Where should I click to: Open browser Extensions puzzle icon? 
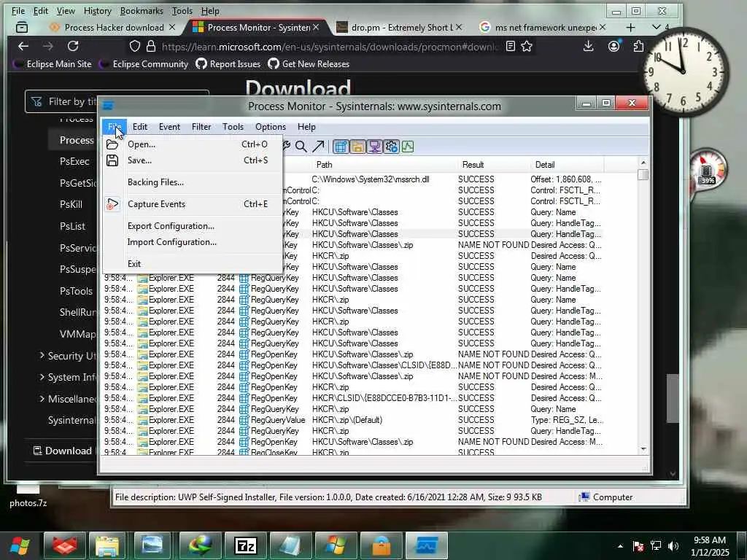[x=638, y=46]
